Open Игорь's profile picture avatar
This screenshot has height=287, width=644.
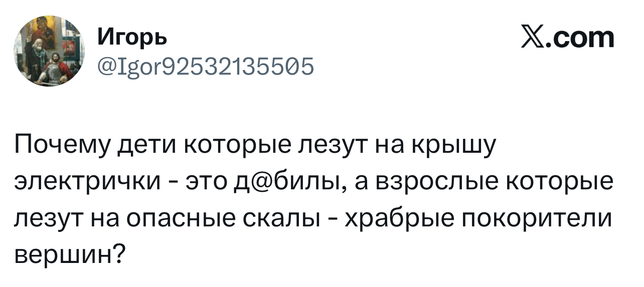pyautogui.click(x=49, y=51)
